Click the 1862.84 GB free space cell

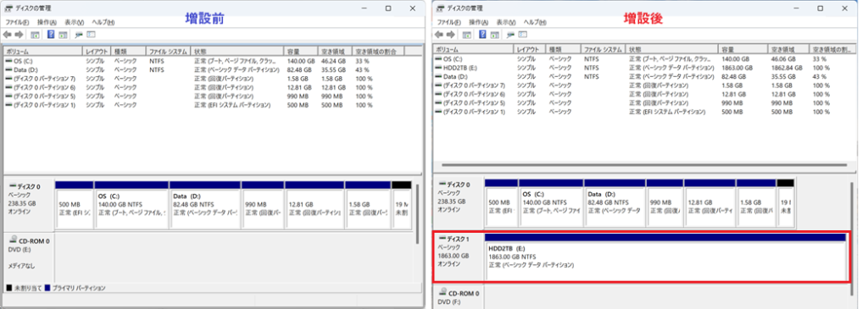coord(786,68)
